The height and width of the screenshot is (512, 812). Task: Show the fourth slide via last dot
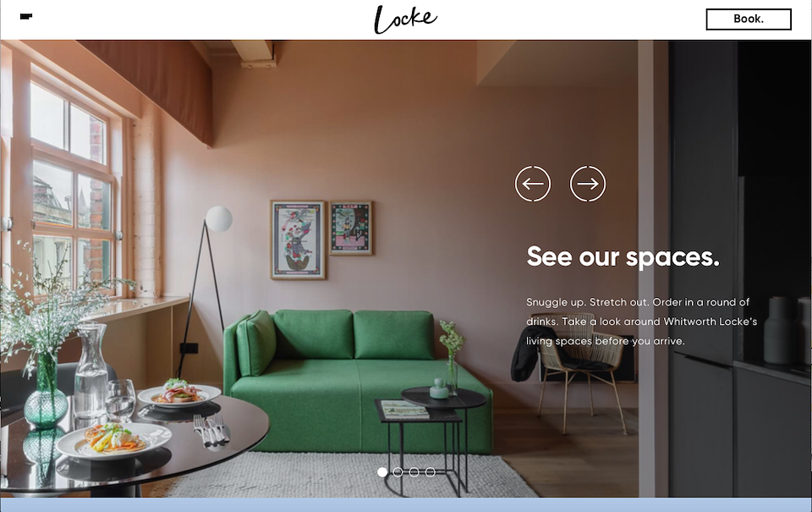[430, 472]
